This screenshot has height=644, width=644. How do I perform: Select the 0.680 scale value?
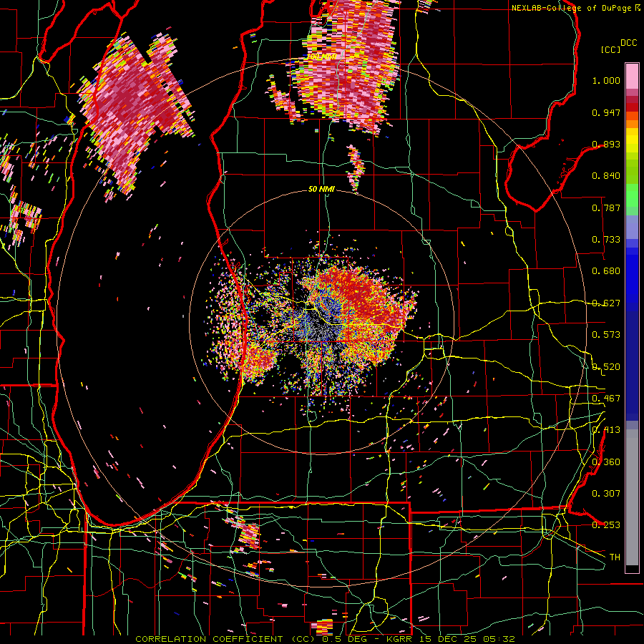point(606,271)
